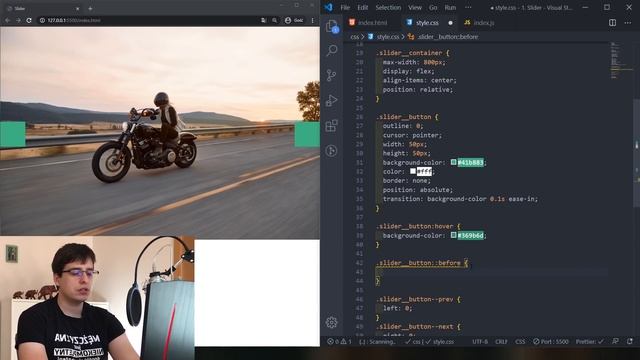
Task: Open the File menu
Action: 345,7
